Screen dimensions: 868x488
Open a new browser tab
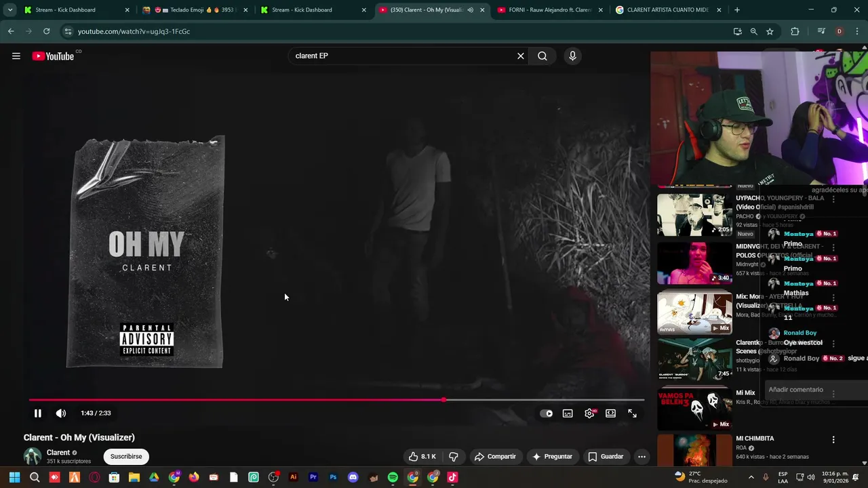point(737,10)
